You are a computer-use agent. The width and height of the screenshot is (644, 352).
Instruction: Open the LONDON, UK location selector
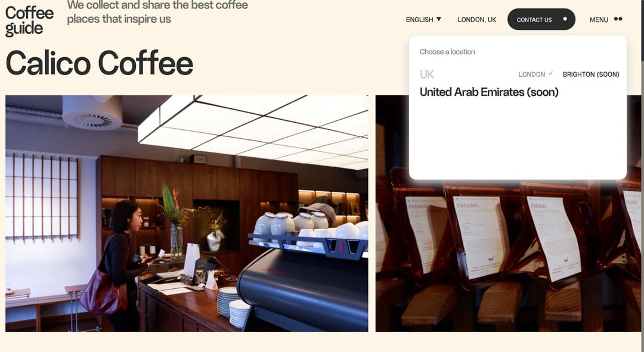pos(477,19)
